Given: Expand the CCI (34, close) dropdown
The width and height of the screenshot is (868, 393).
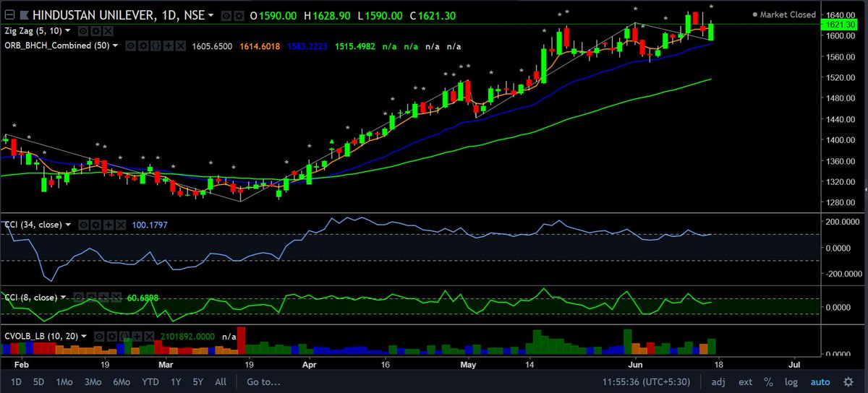Looking at the screenshot, I should click(68, 225).
